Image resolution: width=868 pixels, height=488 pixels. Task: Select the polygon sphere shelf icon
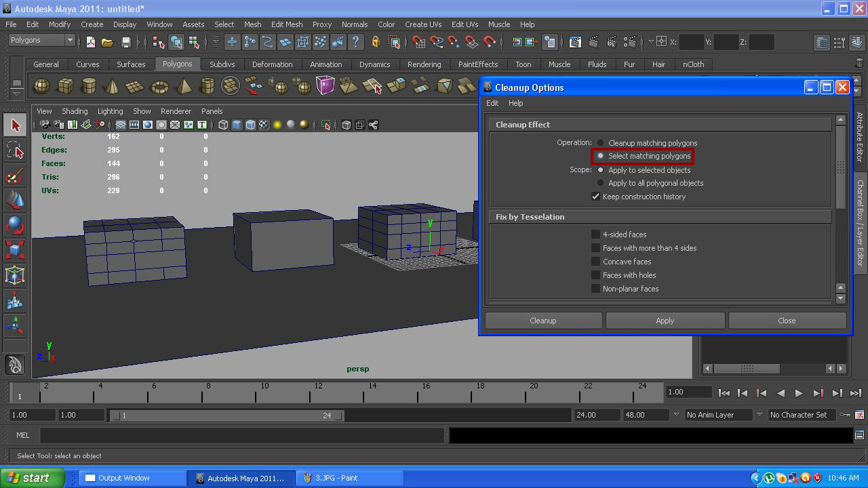point(41,86)
